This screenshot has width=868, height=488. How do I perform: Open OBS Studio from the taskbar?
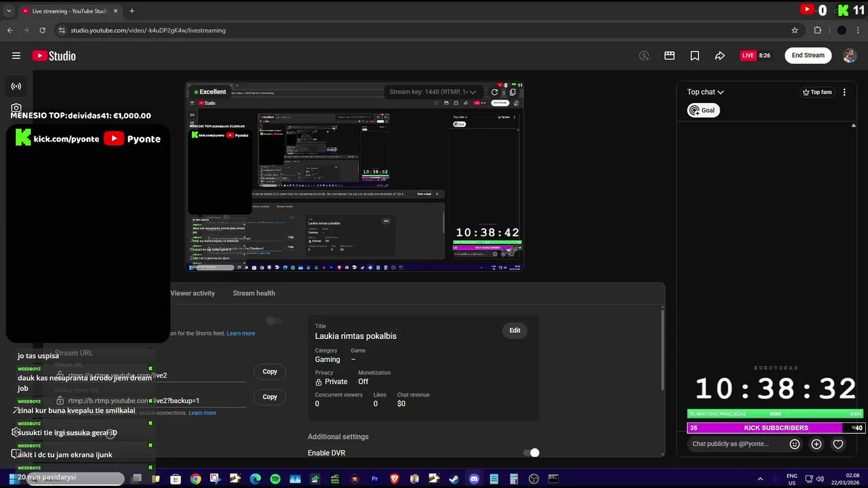coord(534,479)
